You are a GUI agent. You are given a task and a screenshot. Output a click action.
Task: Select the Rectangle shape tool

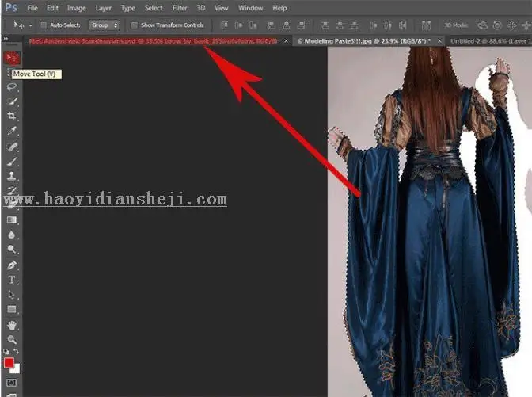[12, 309]
